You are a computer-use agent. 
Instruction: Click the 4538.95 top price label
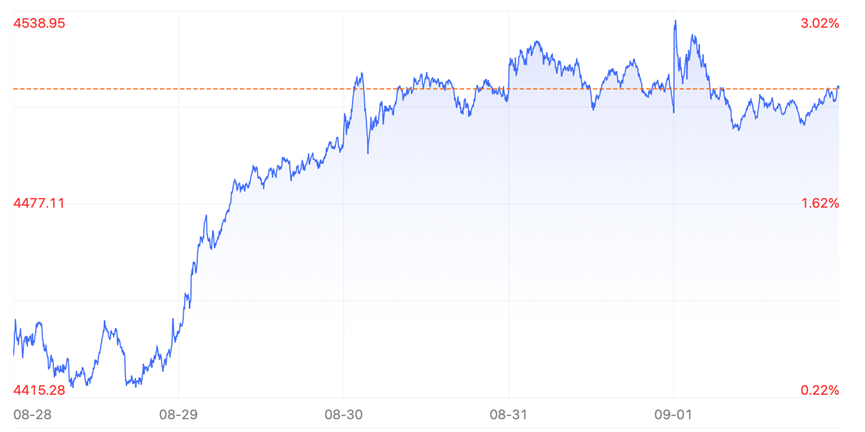(39, 24)
